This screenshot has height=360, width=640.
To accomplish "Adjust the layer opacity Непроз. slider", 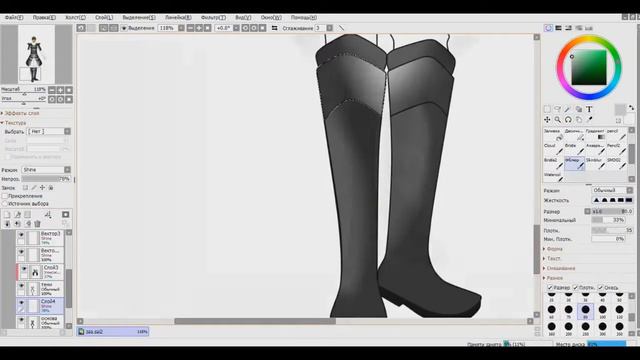I will (x=46, y=179).
